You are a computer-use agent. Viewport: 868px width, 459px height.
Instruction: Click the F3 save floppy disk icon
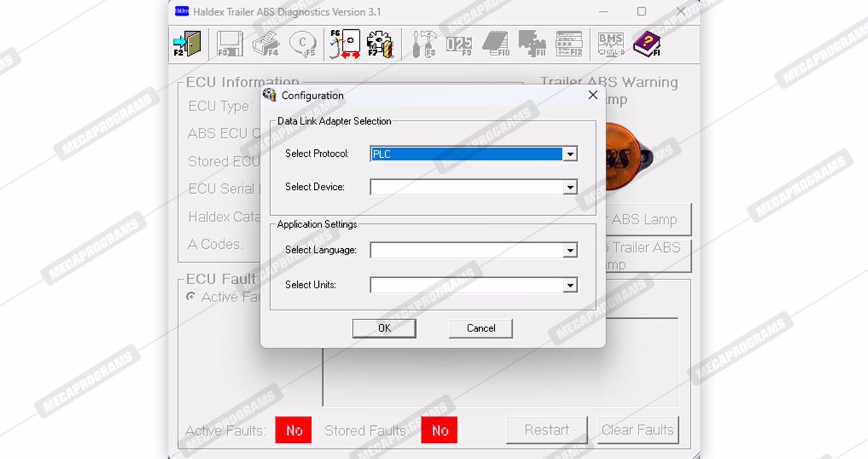(230, 44)
